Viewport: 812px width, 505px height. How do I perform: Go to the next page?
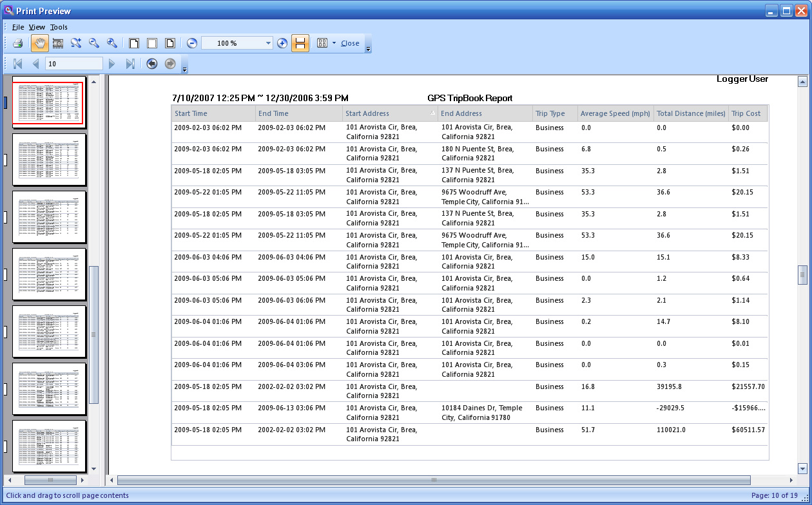click(111, 64)
